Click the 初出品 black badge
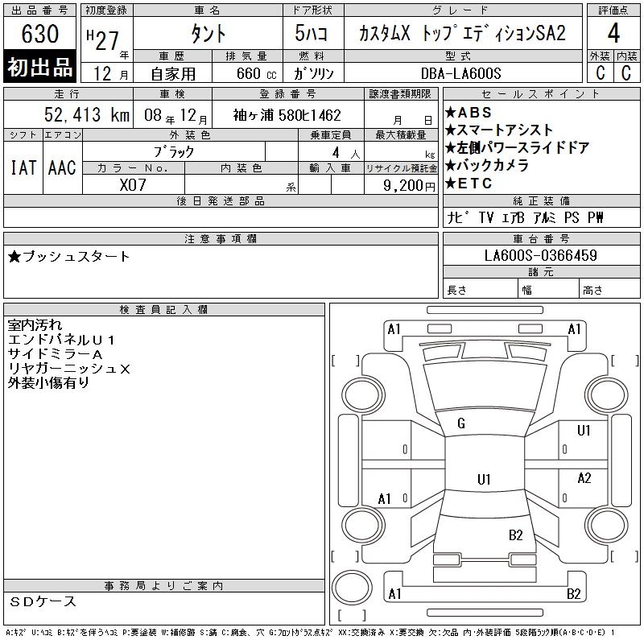 [x=40, y=68]
